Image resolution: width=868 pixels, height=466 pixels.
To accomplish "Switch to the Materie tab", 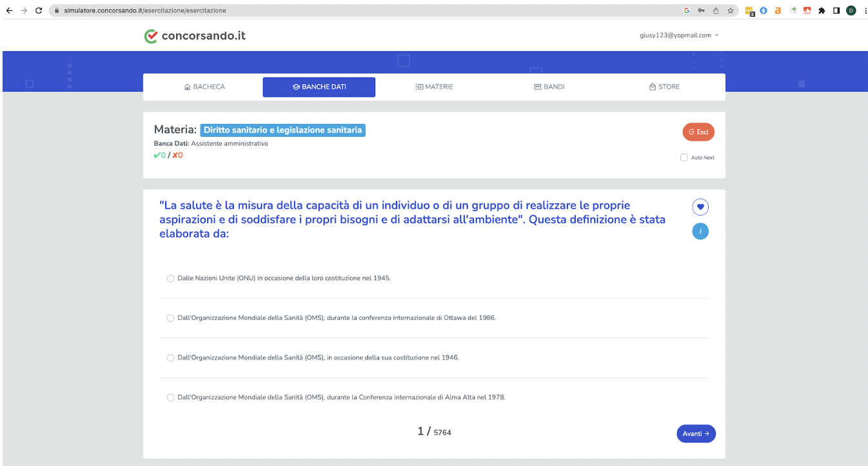I will pyautogui.click(x=434, y=87).
